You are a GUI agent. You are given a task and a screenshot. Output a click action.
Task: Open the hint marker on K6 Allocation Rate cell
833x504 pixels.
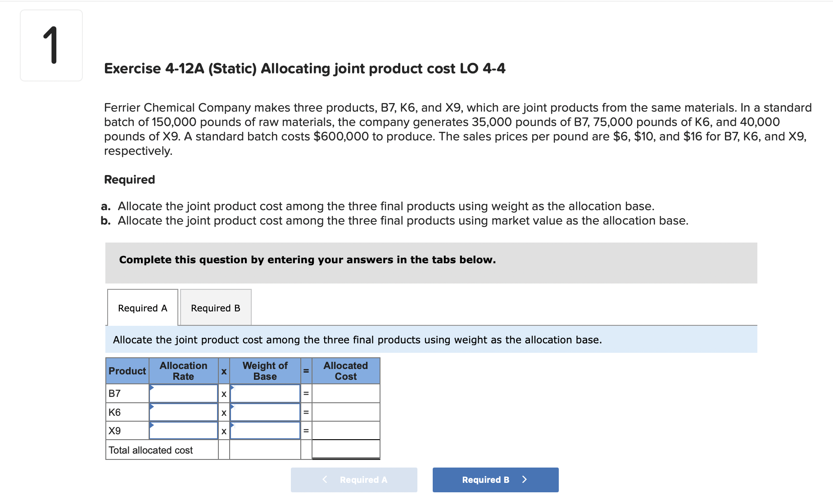tap(153, 406)
